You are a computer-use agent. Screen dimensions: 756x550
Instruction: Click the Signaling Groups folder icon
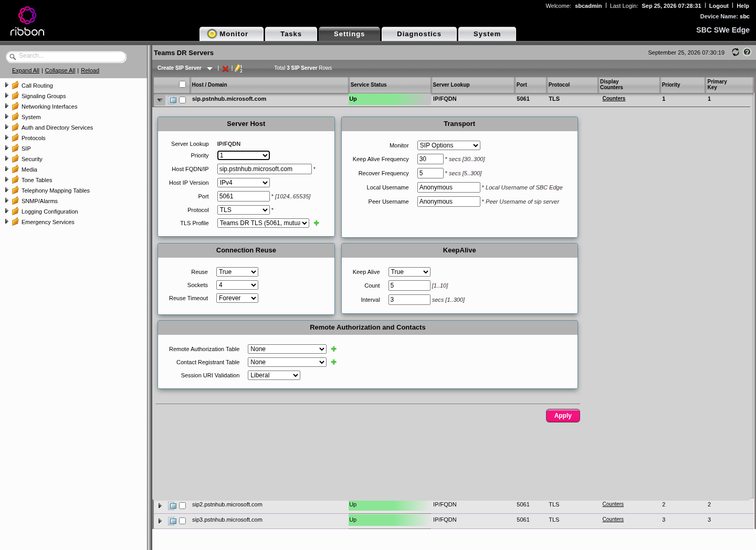(15, 96)
